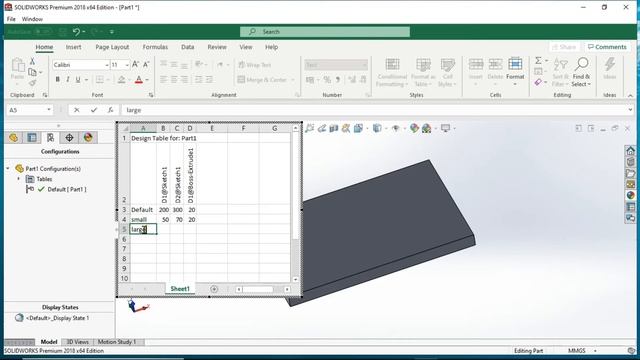This screenshot has height=360, width=640.
Task: Click the Share button
Action: [564, 47]
